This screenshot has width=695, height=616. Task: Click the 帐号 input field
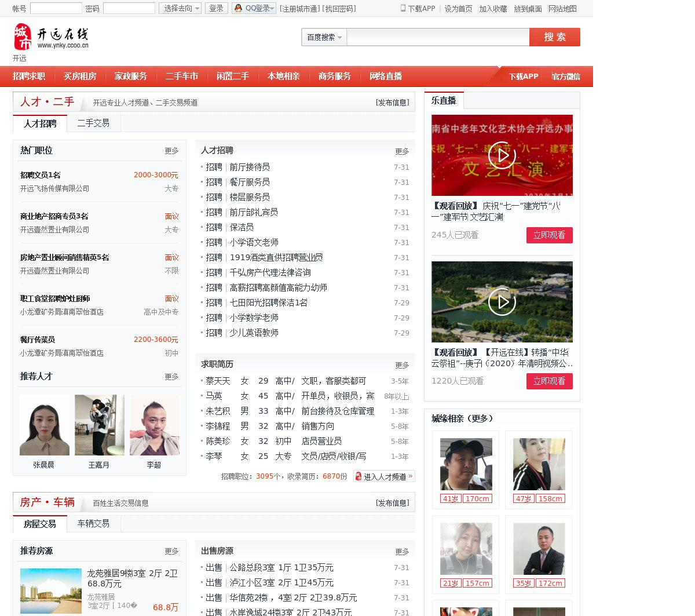coord(56,8)
